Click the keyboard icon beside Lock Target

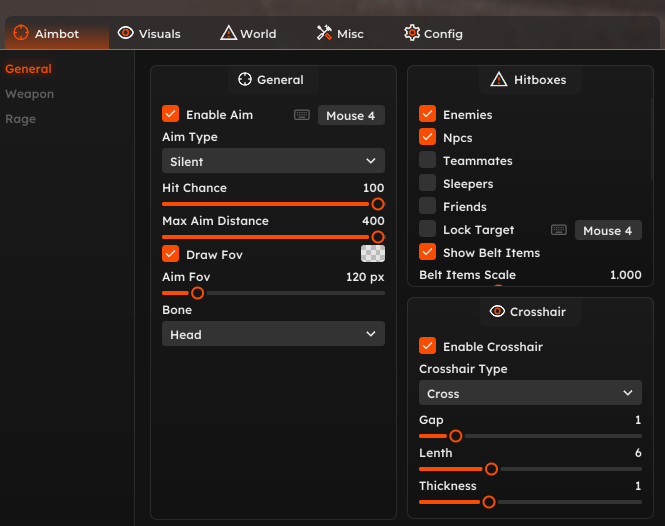click(x=559, y=230)
